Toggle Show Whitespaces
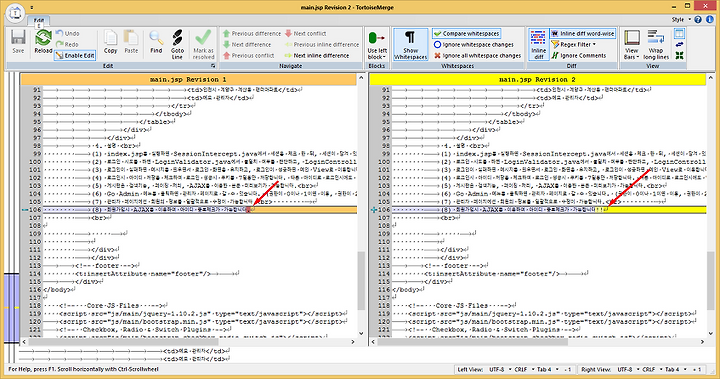720x379 pixels. (411, 45)
